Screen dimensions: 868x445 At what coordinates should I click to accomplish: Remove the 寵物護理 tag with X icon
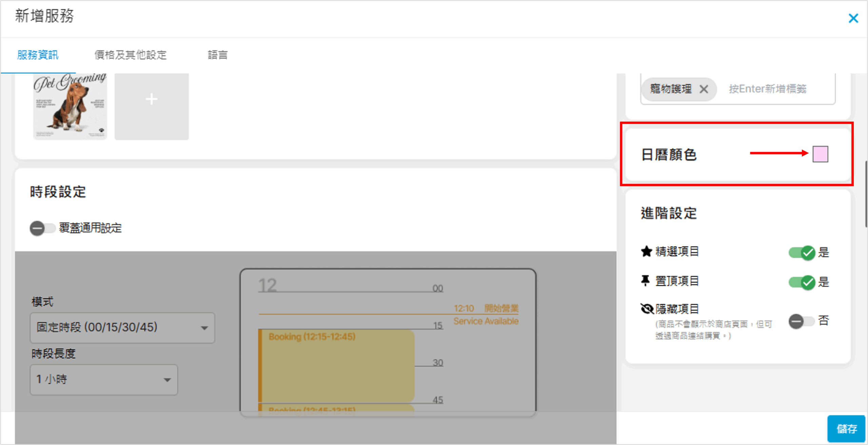point(704,89)
